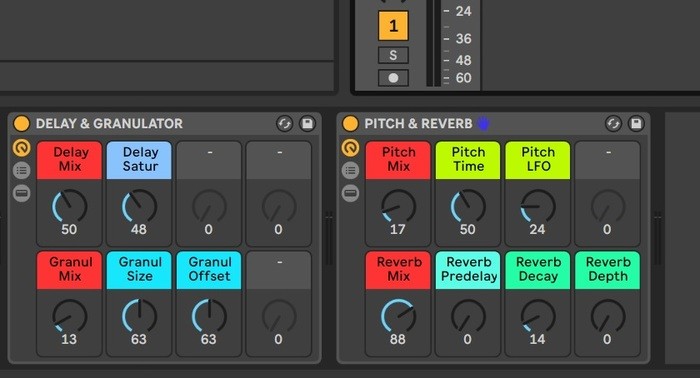Click the Granul Offset knob
The width and height of the screenshot is (700, 378).
tap(209, 316)
